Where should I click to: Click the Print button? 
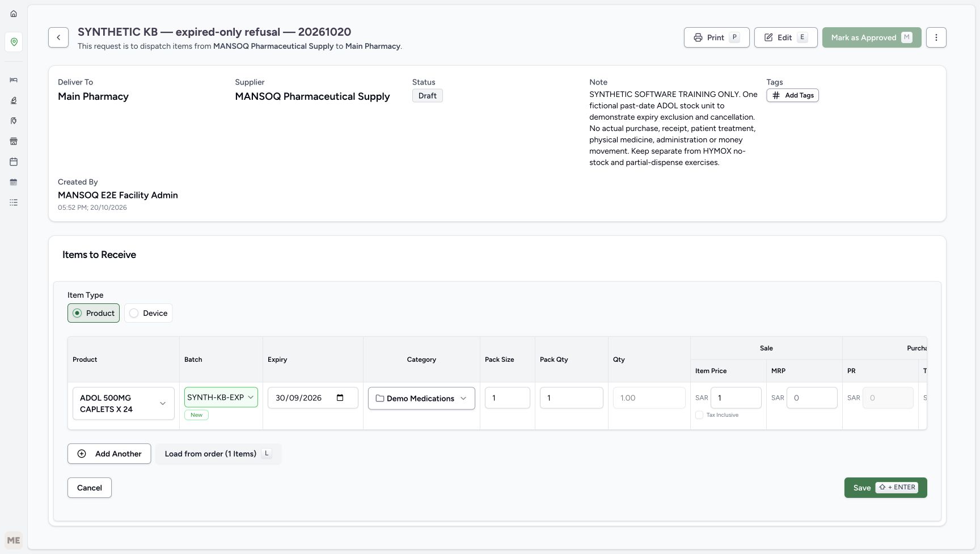click(x=717, y=37)
